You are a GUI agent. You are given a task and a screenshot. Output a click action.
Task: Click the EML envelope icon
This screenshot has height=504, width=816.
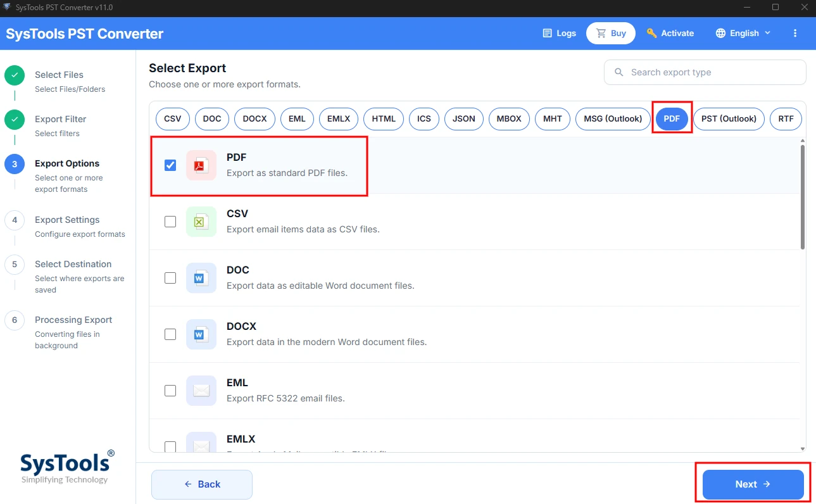(x=201, y=391)
